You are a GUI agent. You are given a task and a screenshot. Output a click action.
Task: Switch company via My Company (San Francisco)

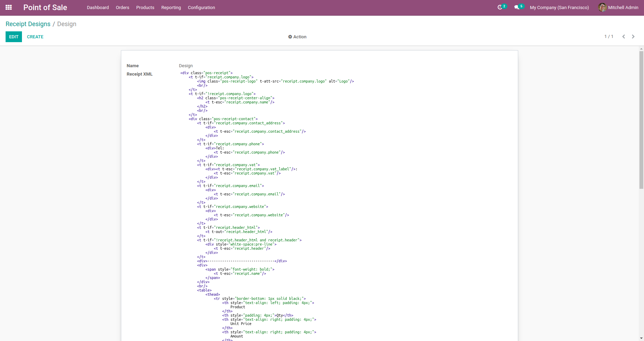point(559,7)
